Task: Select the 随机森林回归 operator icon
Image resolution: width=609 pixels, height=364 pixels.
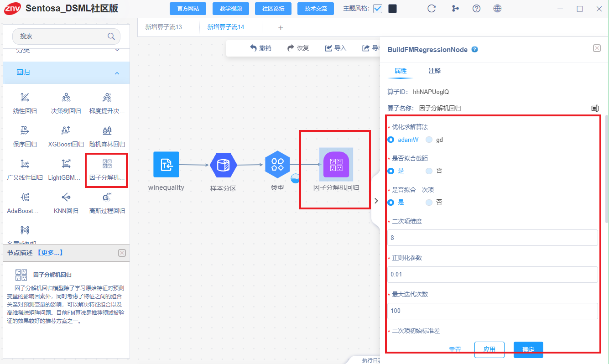Action: (x=107, y=130)
